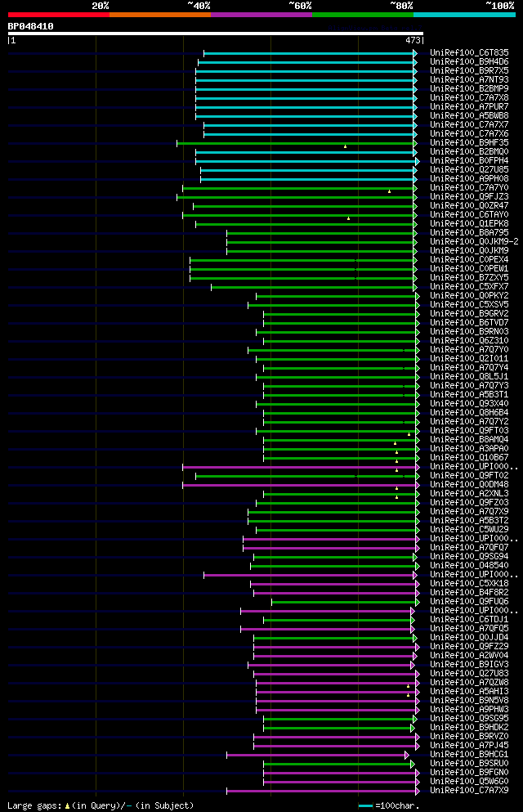This screenshot has width=523, height=812.
Task: Open hit UniRef100_C6T835
Action: point(469,53)
